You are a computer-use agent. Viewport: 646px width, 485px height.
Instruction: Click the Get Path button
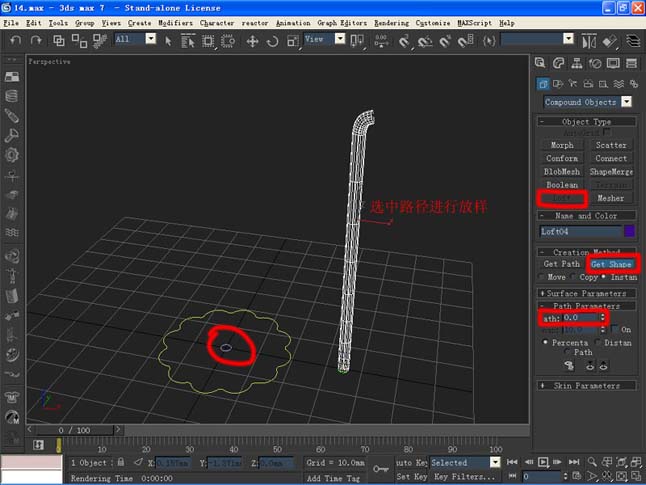pos(561,264)
